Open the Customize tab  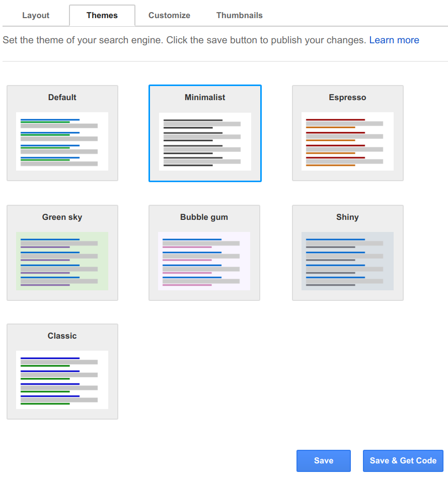coord(169,15)
